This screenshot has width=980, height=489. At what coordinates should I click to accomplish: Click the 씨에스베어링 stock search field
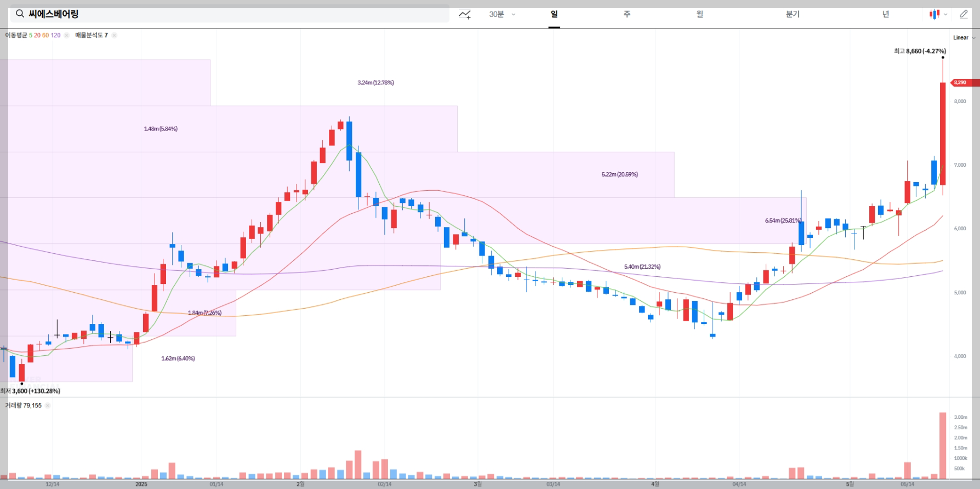point(230,14)
